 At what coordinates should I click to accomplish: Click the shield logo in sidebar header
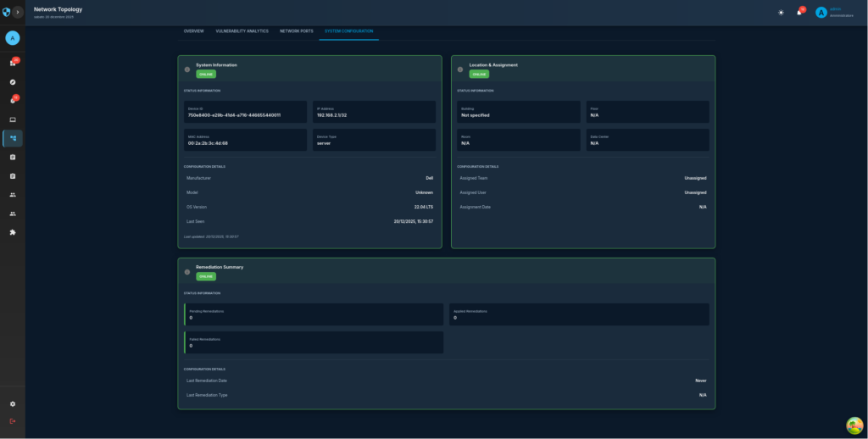click(x=6, y=12)
